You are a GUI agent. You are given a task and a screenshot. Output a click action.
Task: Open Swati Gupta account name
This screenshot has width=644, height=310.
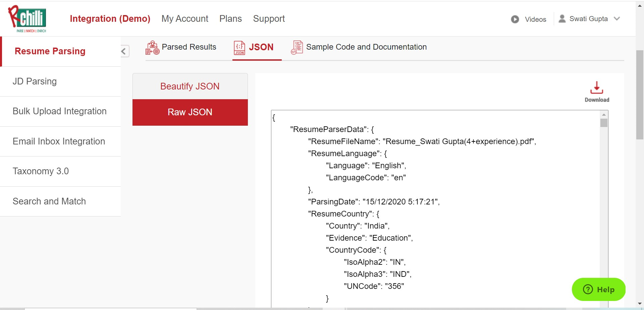(x=588, y=19)
